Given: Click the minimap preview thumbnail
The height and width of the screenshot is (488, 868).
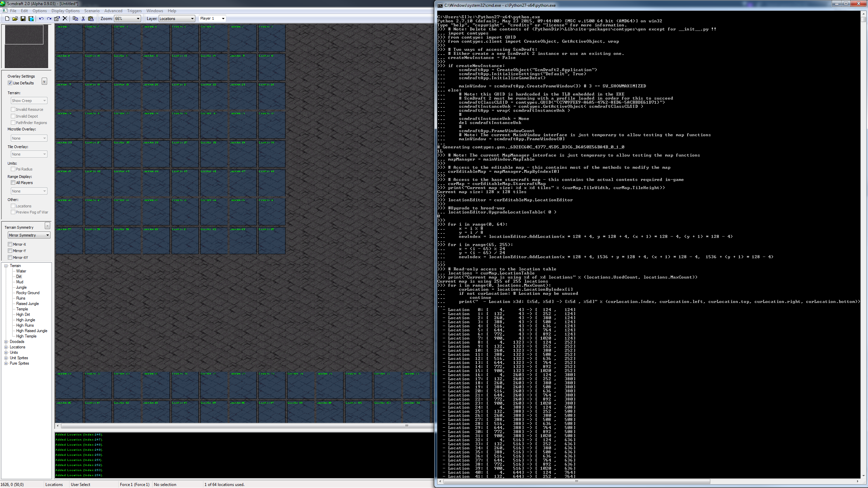Looking at the screenshot, I should [26, 46].
